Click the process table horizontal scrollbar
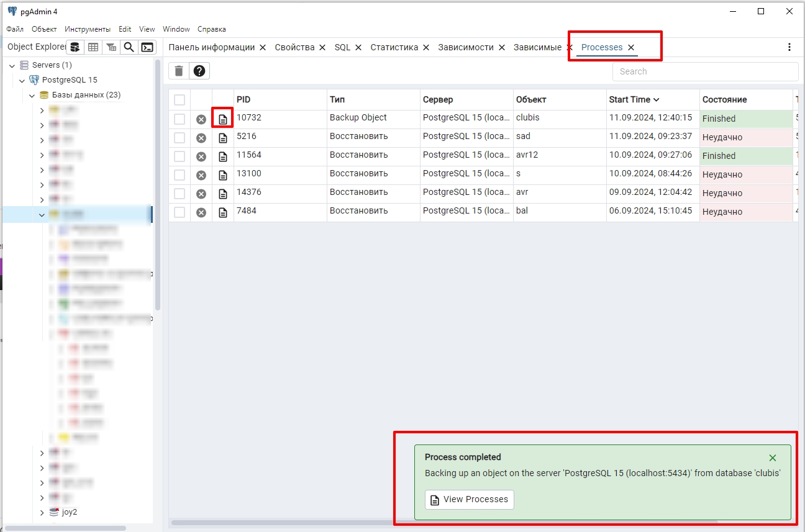This screenshot has height=532, width=805. (444, 523)
